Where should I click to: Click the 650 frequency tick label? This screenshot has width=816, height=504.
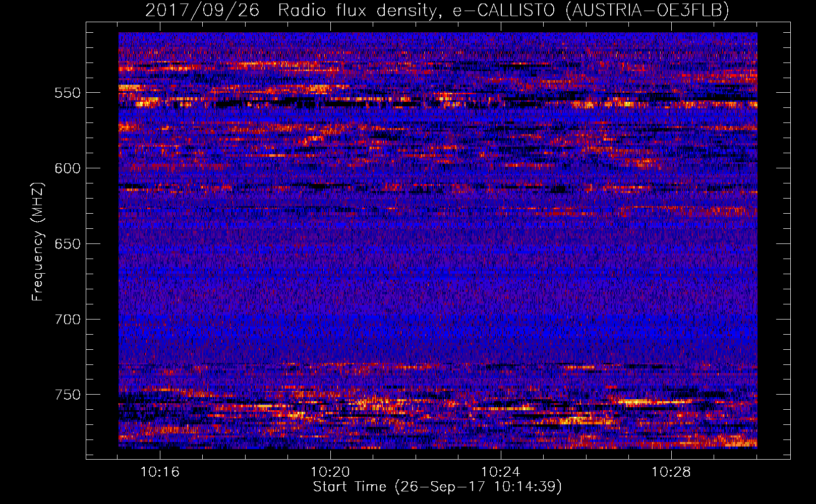click(x=68, y=244)
